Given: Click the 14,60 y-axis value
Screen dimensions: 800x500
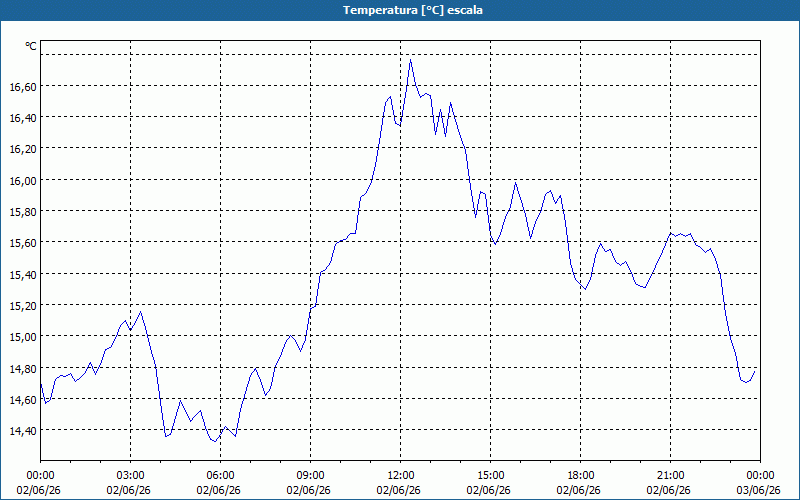Looking at the screenshot, I should tap(23, 400).
